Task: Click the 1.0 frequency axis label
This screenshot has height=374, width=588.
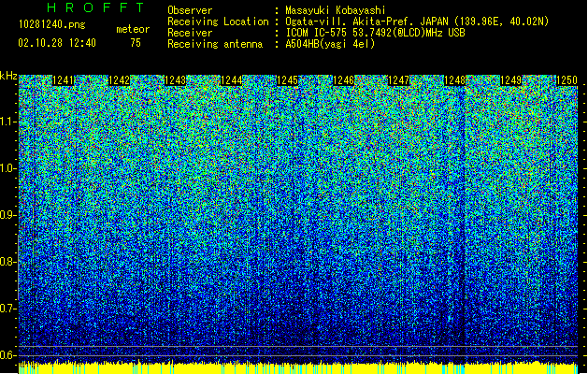Action: point(8,169)
